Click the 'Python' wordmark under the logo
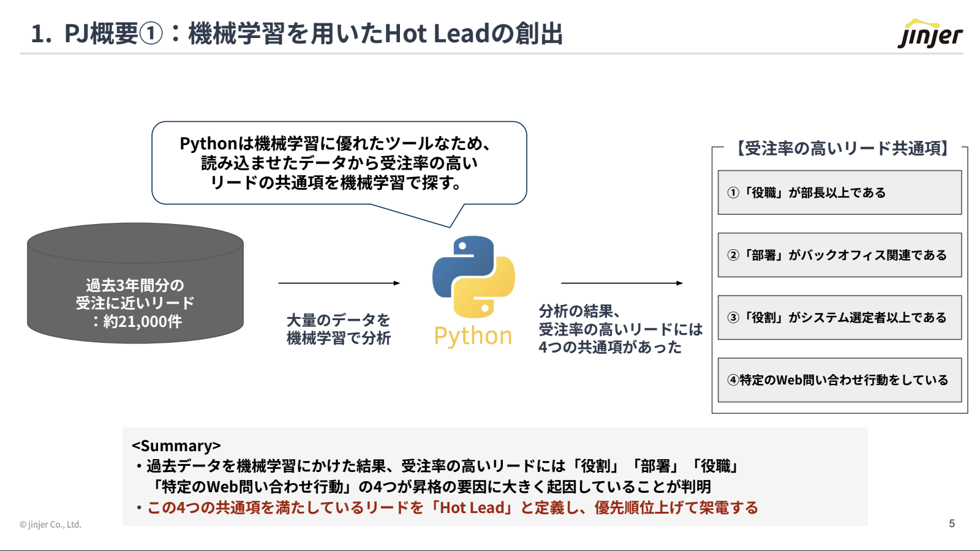Viewport: 980px width, 551px height. (x=473, y=336)
